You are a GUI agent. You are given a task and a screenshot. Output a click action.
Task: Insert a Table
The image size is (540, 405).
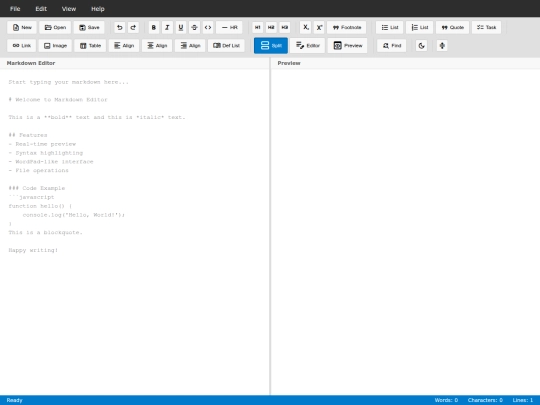pos(90,46)
